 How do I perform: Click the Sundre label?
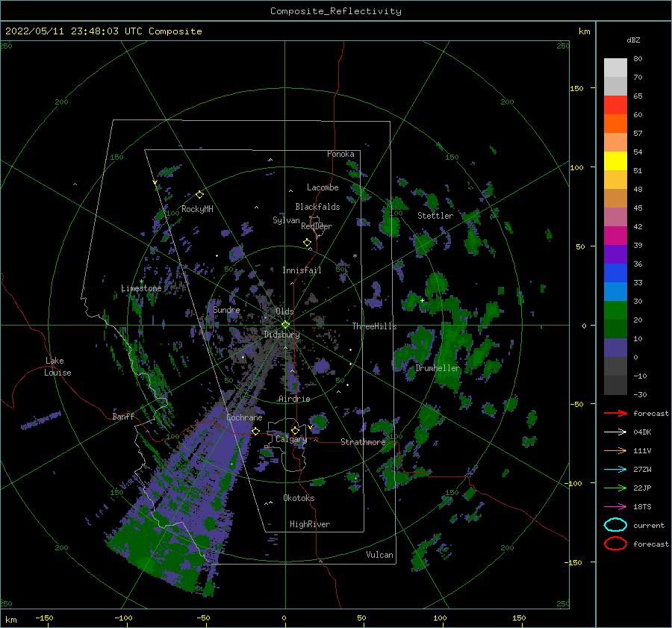[x=226, y=309]
